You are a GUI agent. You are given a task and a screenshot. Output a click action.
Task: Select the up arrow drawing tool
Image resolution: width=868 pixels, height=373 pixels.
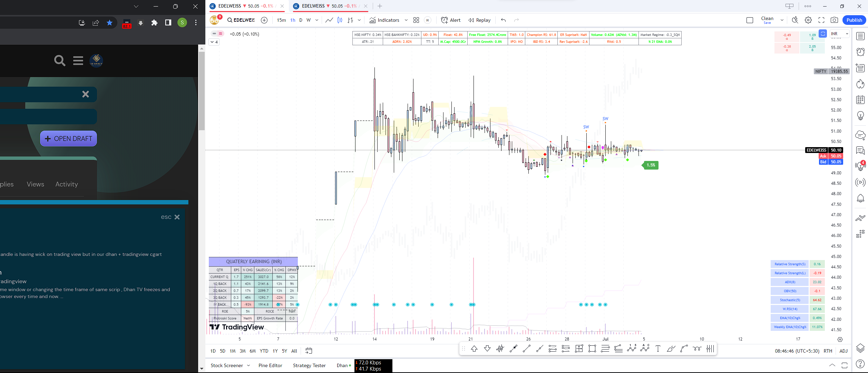(x=474, y=349)
